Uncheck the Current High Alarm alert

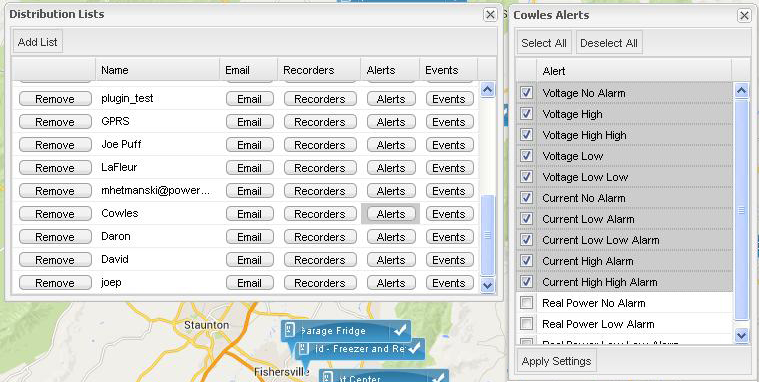(526, 260)
